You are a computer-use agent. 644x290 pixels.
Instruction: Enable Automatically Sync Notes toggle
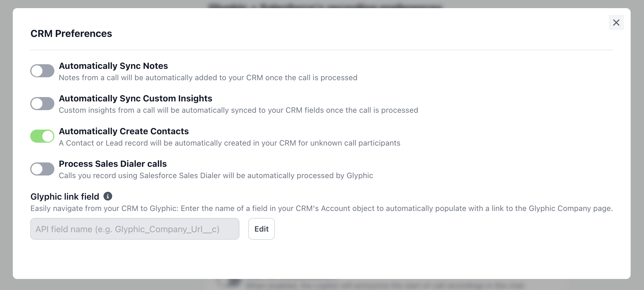(x=42, y=71)
